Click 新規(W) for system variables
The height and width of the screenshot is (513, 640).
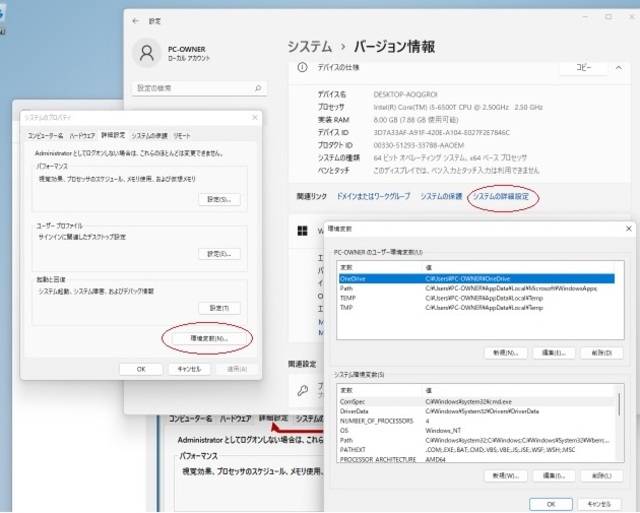[x=506, y=475]
